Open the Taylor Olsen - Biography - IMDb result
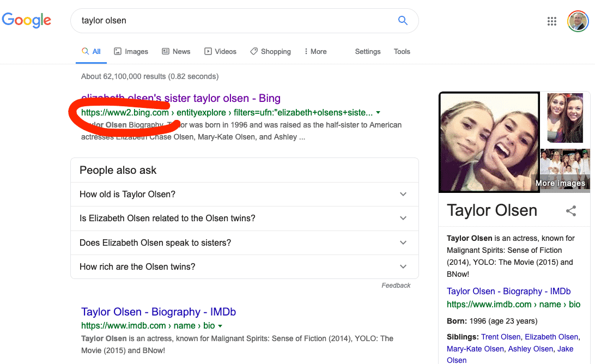Viewport: 595px width, 364px height. 159,312
